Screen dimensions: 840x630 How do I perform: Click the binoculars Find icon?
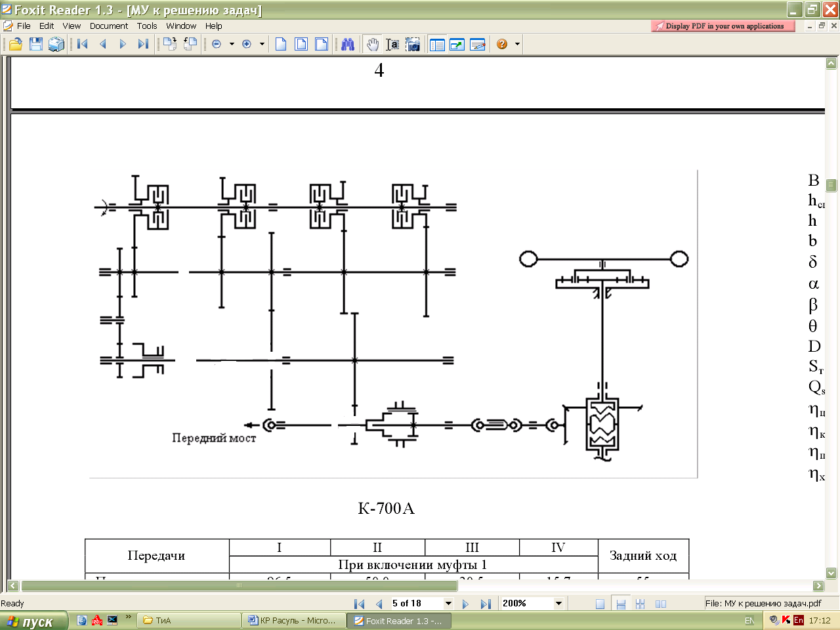[348, 44]
